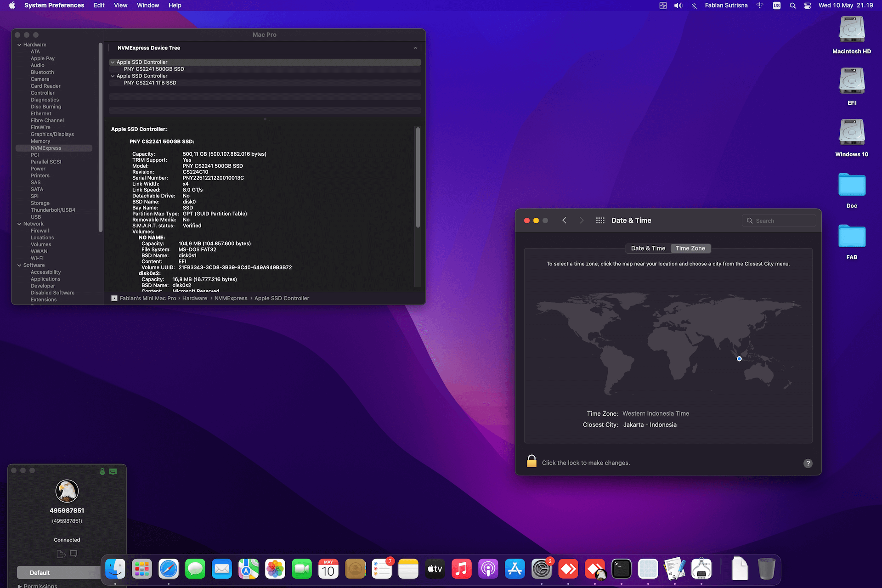Expand the Permissions section in AnyDesk
Viewport: 882px width, 588px height.
[x=20, y=586]
